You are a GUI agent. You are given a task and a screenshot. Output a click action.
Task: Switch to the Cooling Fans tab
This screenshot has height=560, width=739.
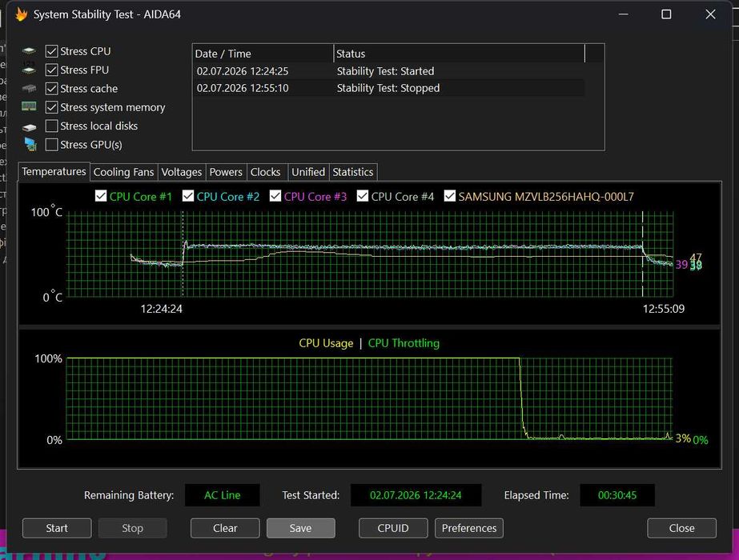123,172
